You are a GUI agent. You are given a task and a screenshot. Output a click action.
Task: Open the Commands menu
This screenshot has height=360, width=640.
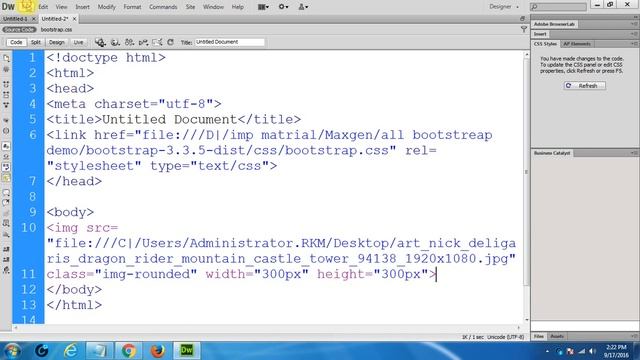click(163, 7)
